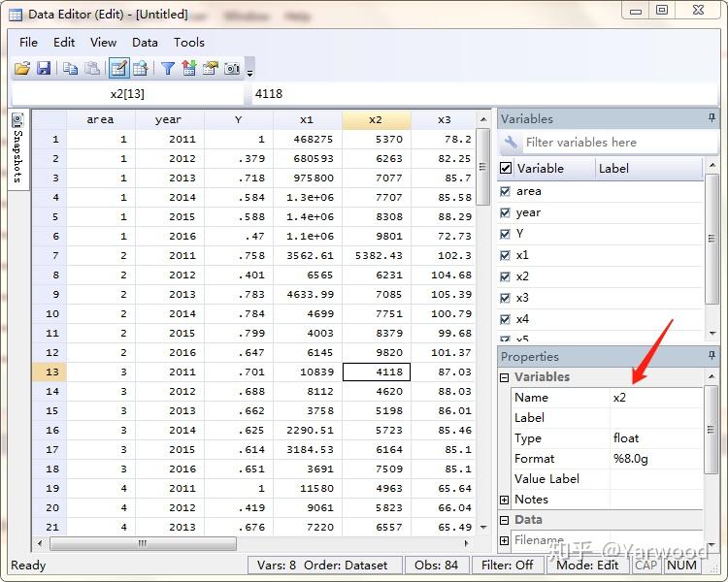Click the wrench icon beside variable filter
The height and width of the screenshot is (582, 728).
[x=512, y=143]
